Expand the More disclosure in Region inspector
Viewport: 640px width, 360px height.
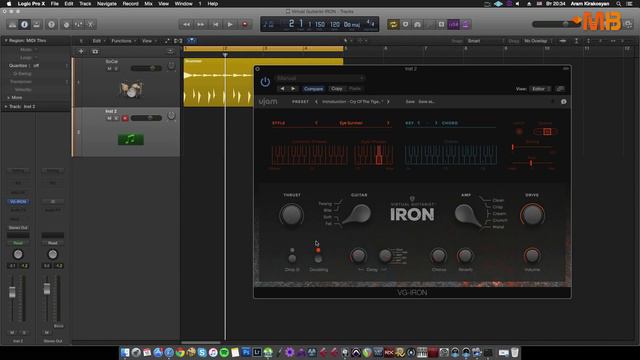[x=8, y=98]
